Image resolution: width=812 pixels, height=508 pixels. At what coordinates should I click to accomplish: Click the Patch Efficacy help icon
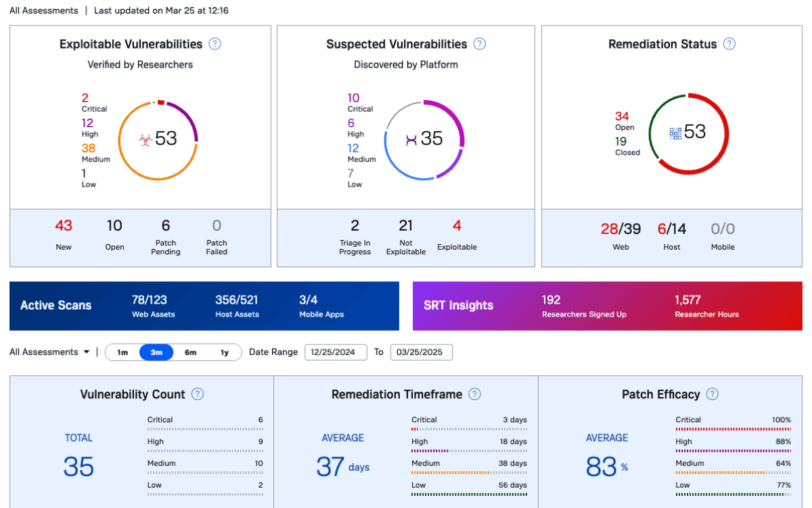click(x=712, y=394)
